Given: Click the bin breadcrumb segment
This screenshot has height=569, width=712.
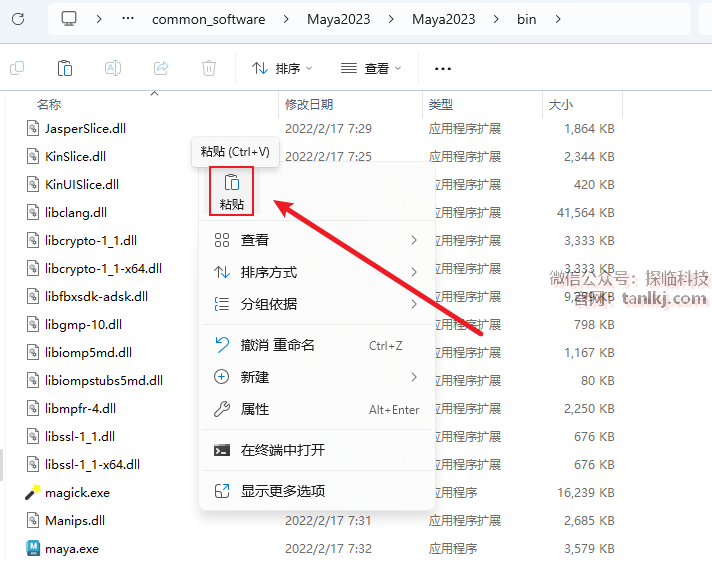Looking at the screenshot, I should 527,19.
